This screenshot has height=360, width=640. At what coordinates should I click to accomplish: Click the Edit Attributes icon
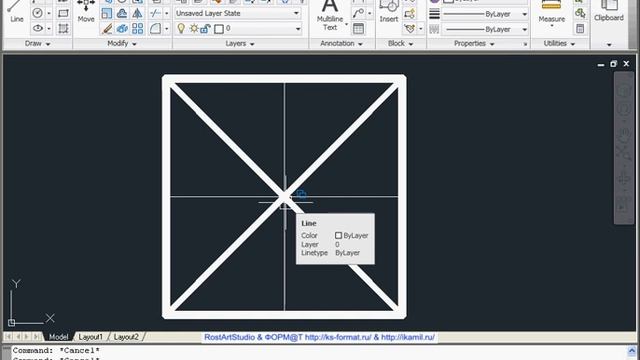409,29
